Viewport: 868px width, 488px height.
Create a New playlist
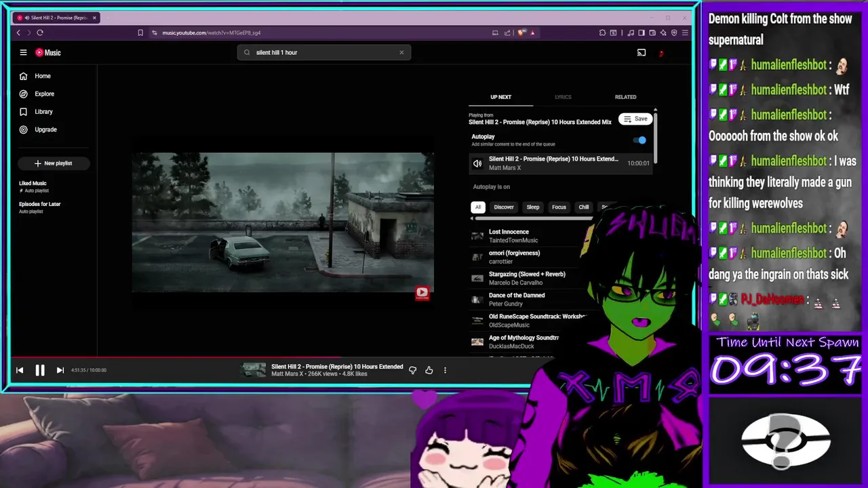click(54, 163)
